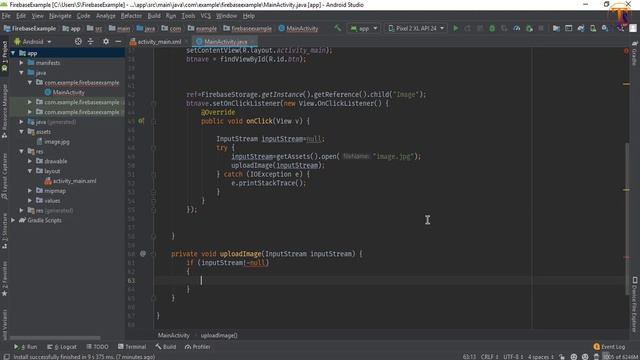Click the sad face feedback icon in status bar
Image resolution: width=640 pixels, height=360 pixels.
[x=585, y=357]
